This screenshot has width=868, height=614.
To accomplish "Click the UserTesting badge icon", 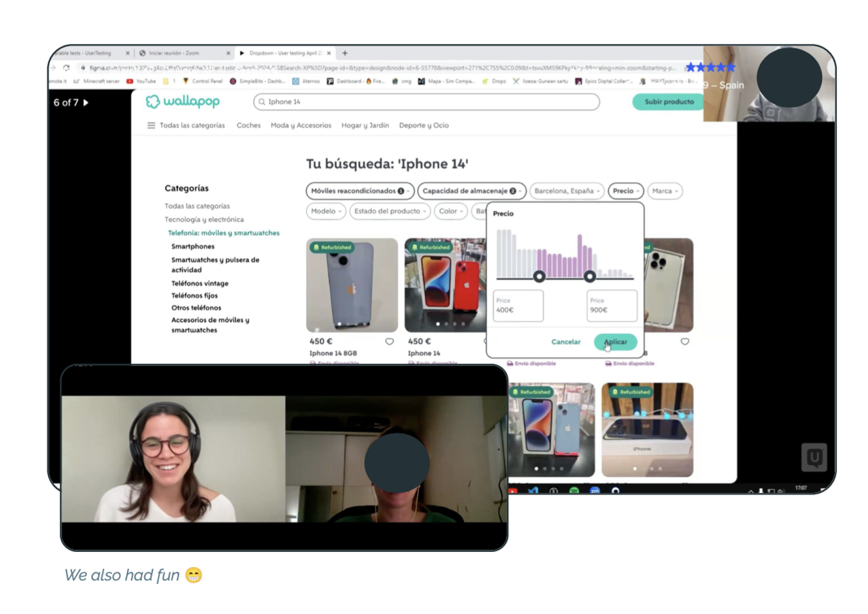I will point(813,457).
